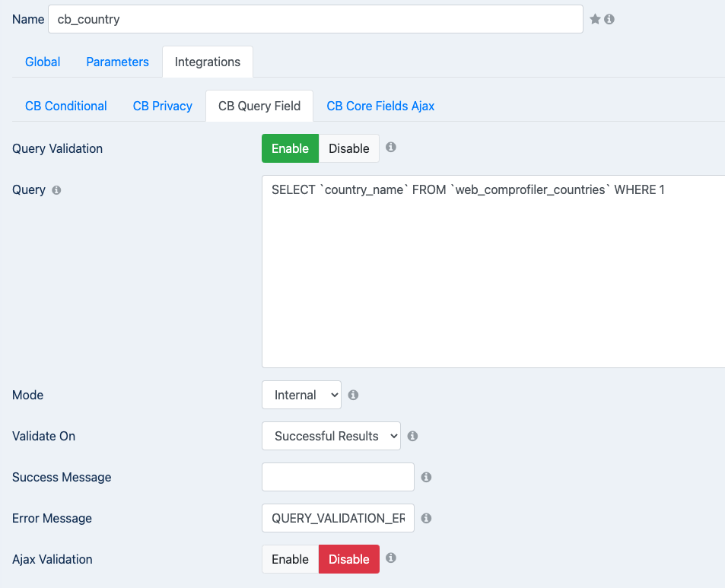Click inside the Query textarea
This screenshot has height=588, width=725.
coord(494,272)
